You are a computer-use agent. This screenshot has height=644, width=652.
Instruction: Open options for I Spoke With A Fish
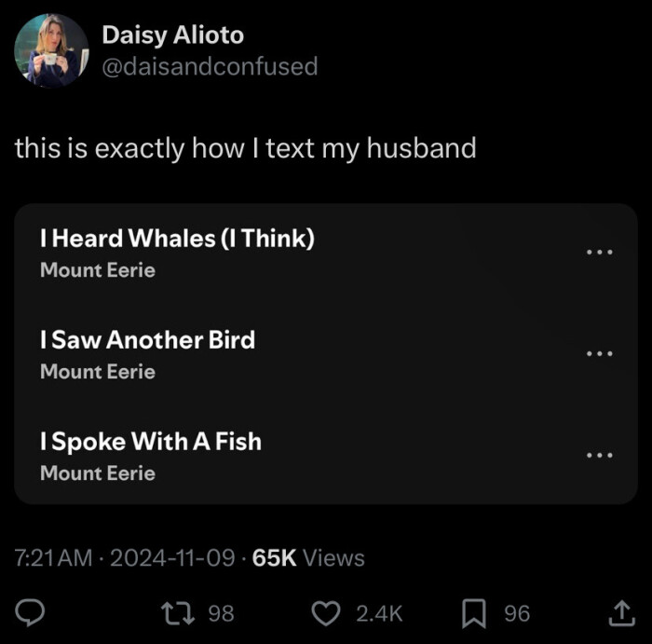point(600,455)
